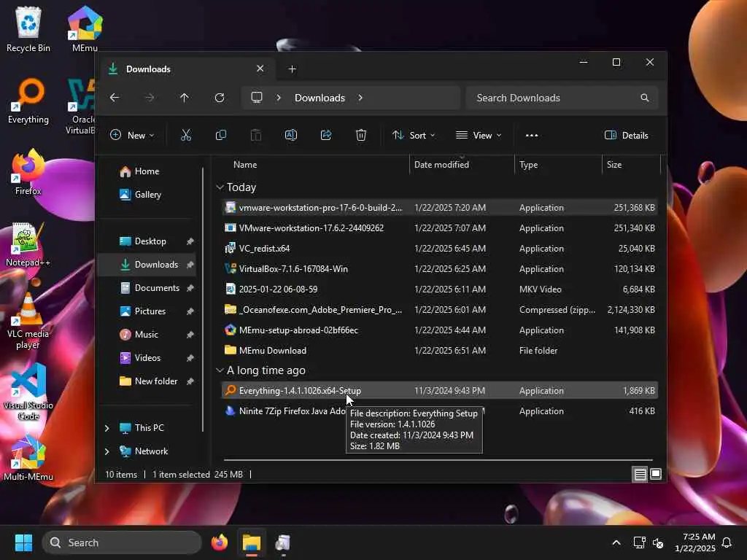
Task: Click the Rename icon in toolbar
Action: pos(290,135)
